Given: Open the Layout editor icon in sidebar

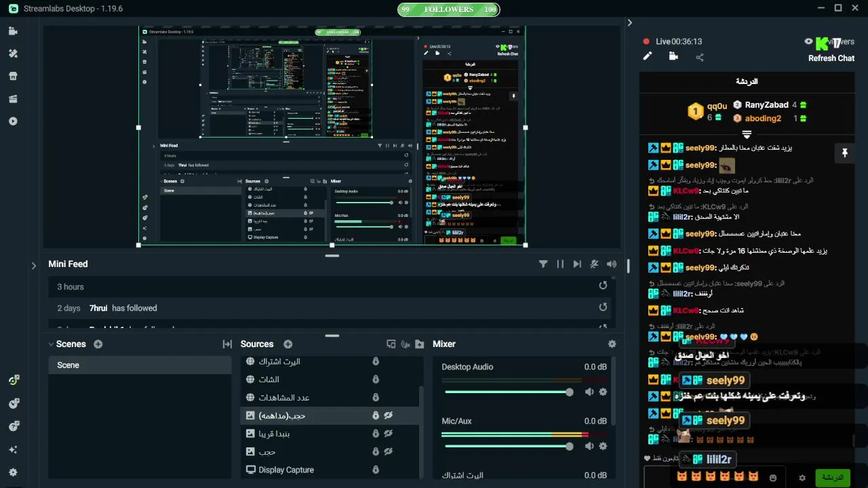Looking at the screenshot, I should tap(13, 99).
